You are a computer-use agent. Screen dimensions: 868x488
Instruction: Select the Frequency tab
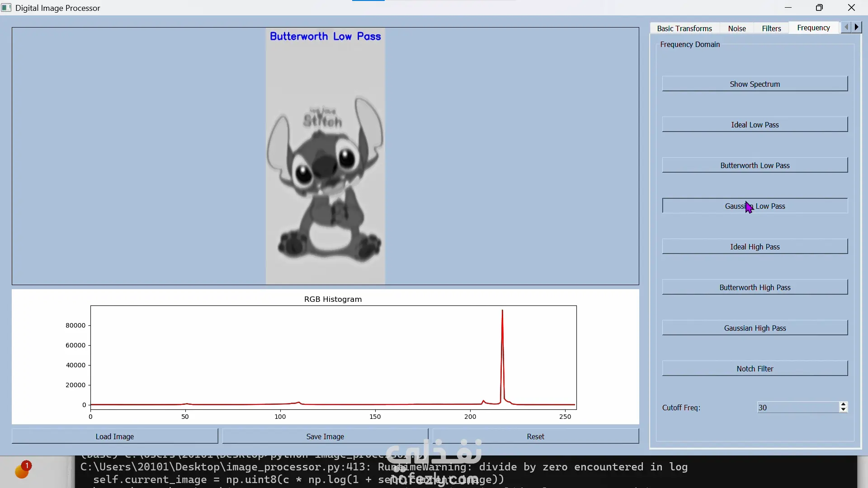point(813,28)
